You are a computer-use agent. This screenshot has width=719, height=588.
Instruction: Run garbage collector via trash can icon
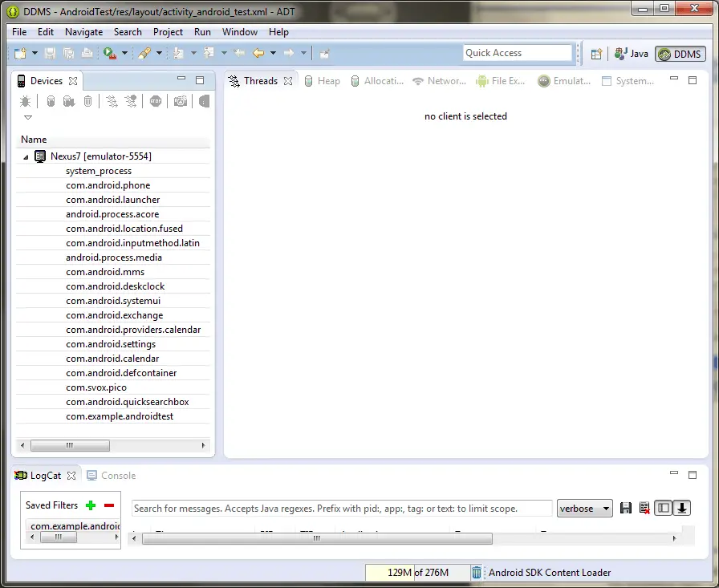[477, 573]
